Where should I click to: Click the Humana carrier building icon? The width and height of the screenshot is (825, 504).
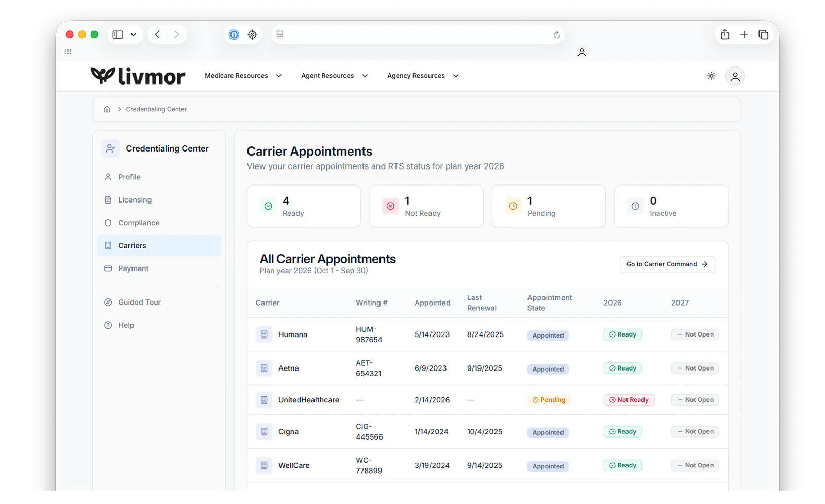click(x=264, y=334)
